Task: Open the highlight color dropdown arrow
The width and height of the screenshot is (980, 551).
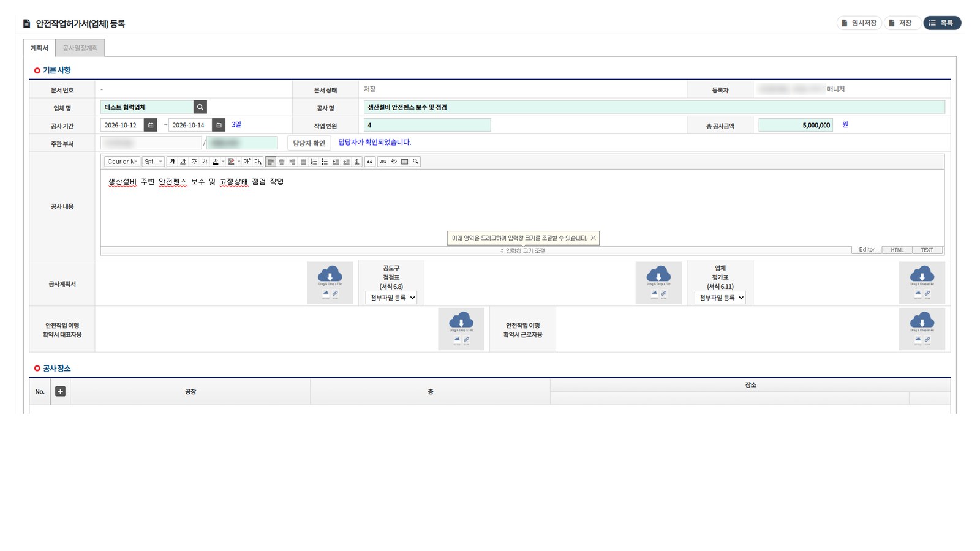Action: [239, 162]
